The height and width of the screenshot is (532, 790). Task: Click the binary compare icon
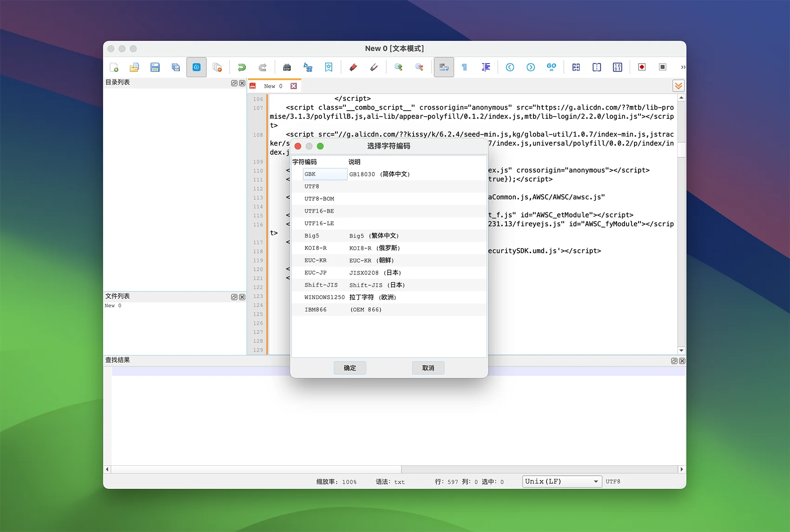(x=618, y=67)
